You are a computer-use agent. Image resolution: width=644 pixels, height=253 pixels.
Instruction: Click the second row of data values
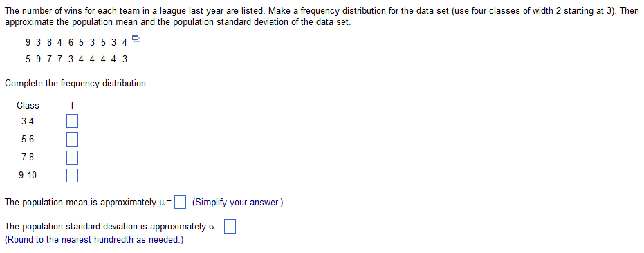click(76, 59)
